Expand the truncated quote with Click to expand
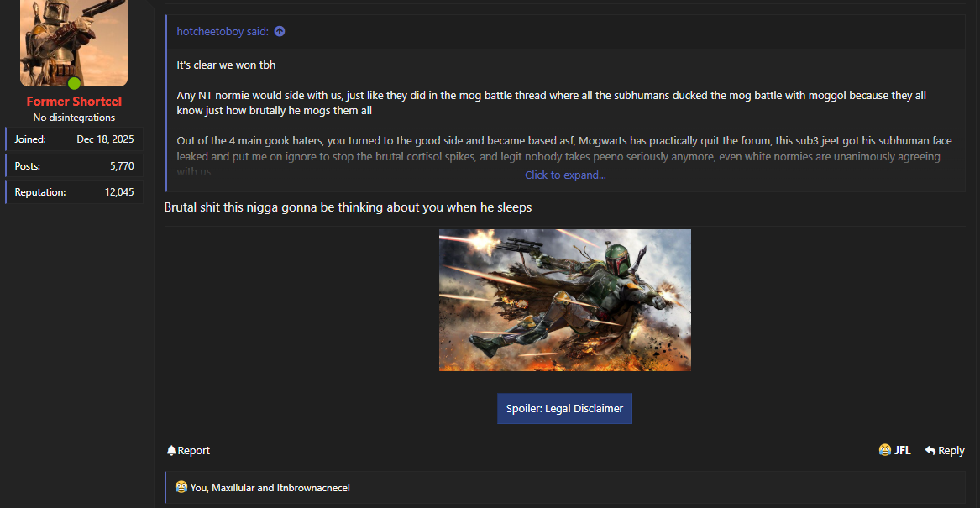980x508 pixels. pos(565,175)
